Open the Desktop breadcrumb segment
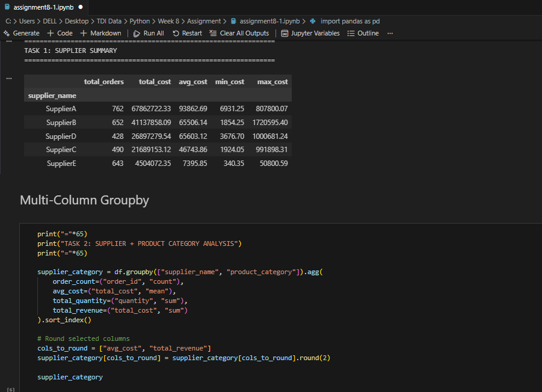Image resolution: width=542 pixels, height=392 pixels. coord(77,22)
